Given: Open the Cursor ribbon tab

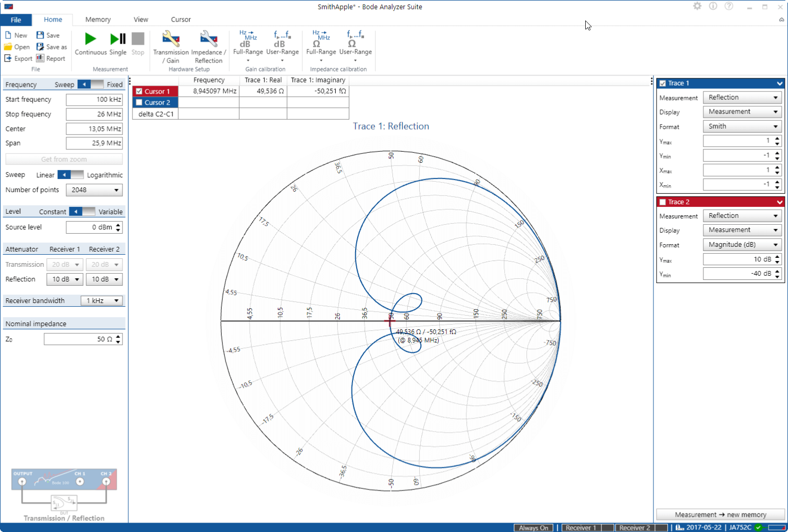Looking at the screenshot, I should (181, 19).
